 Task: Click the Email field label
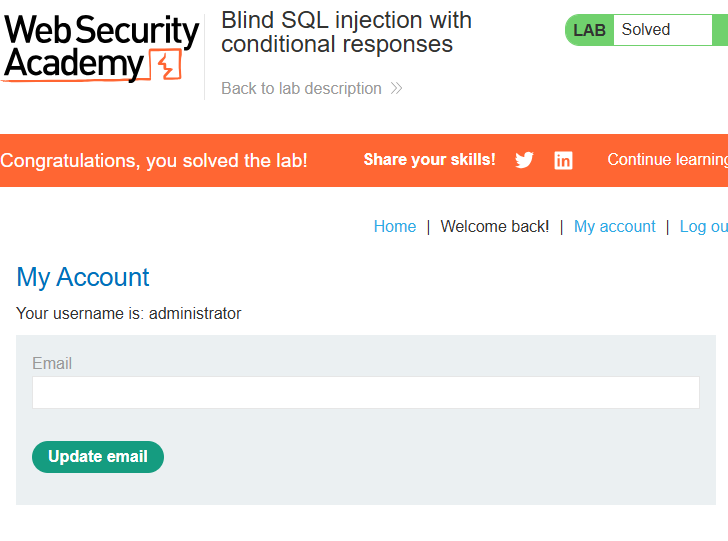click(x=52, y=363)
